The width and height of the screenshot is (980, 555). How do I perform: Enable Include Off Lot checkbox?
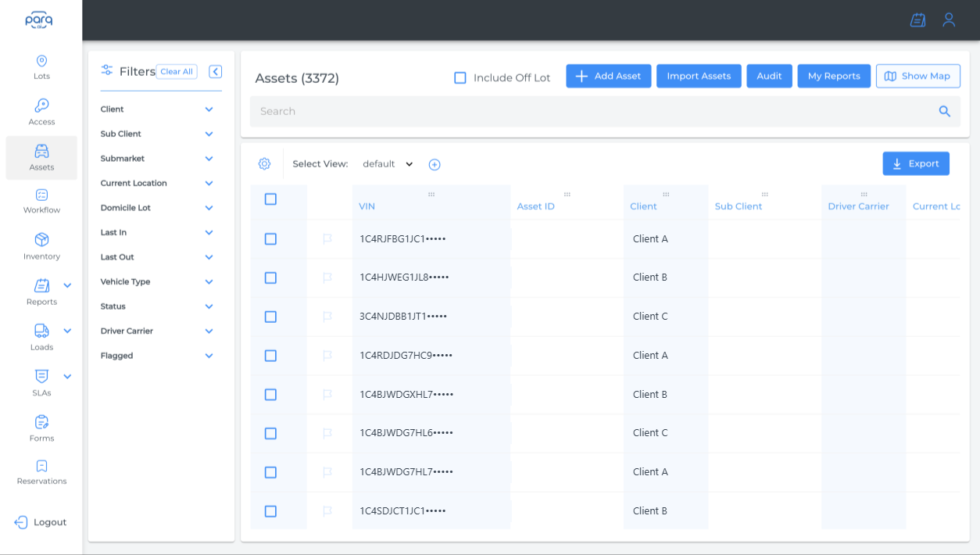coord(460,77)
